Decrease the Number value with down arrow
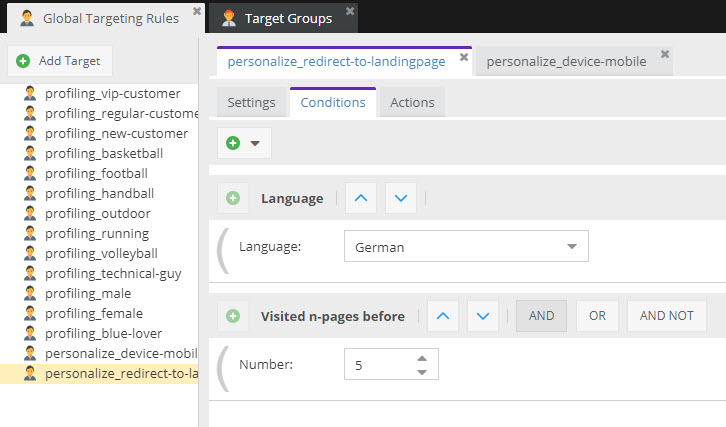Viewport: 726px width, 427px height. [x=422, y=372]
